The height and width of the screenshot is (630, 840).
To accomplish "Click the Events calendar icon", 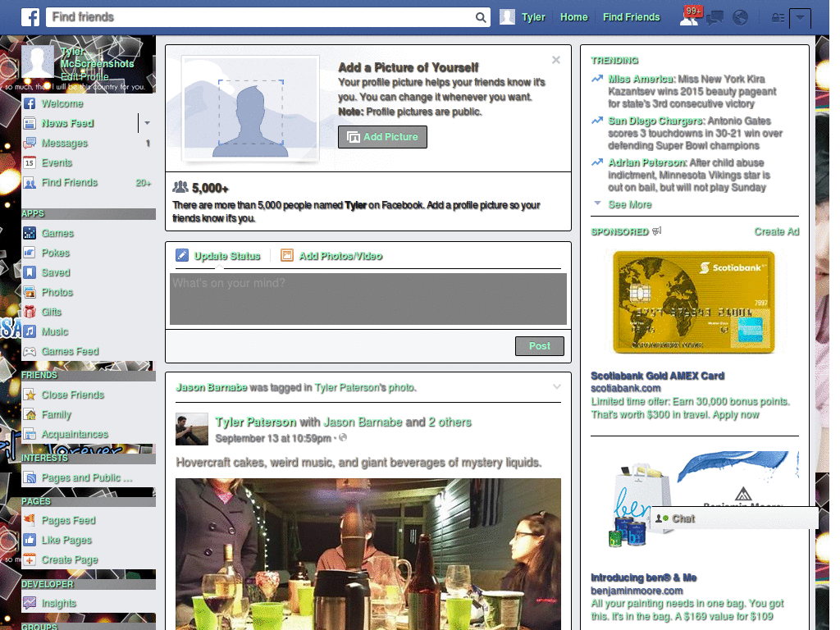I will pyautogui.click(x=30, y=163).
